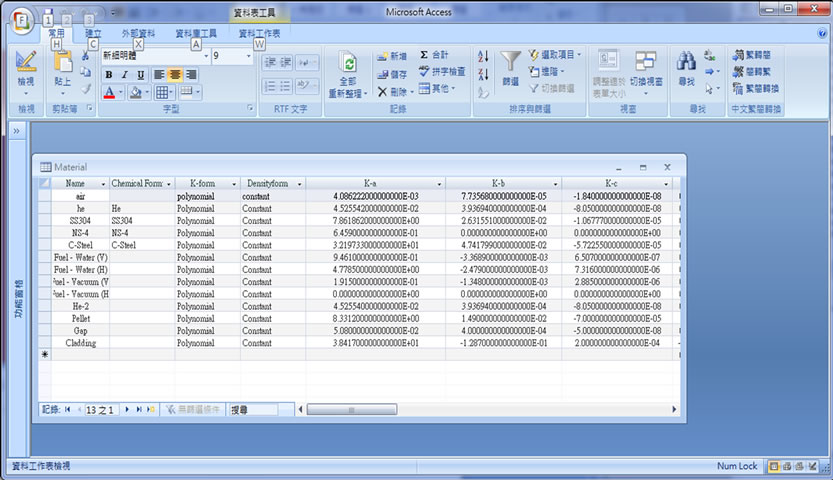Click the Switch Windows icon
833x480 pixels.
646,62
